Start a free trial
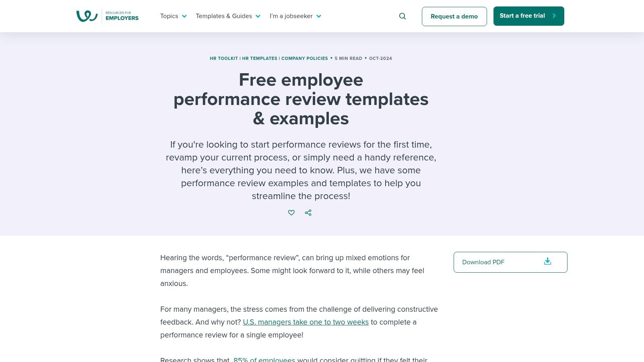This screenshot has width=644, height=362. pos(522,16)
